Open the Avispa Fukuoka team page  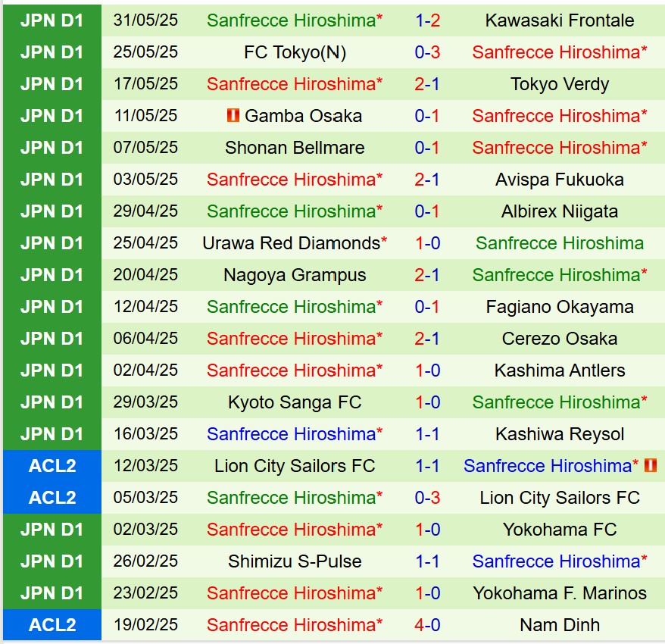[560, 180]
